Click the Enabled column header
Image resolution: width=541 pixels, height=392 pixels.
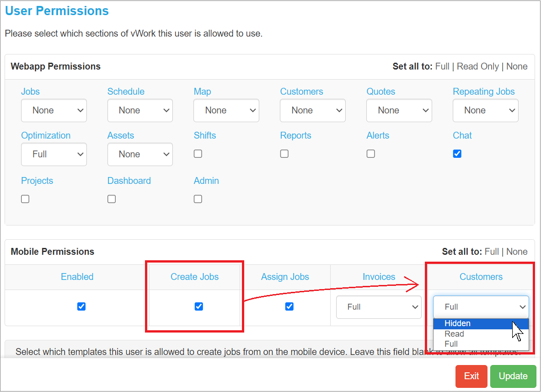[77, 277]
